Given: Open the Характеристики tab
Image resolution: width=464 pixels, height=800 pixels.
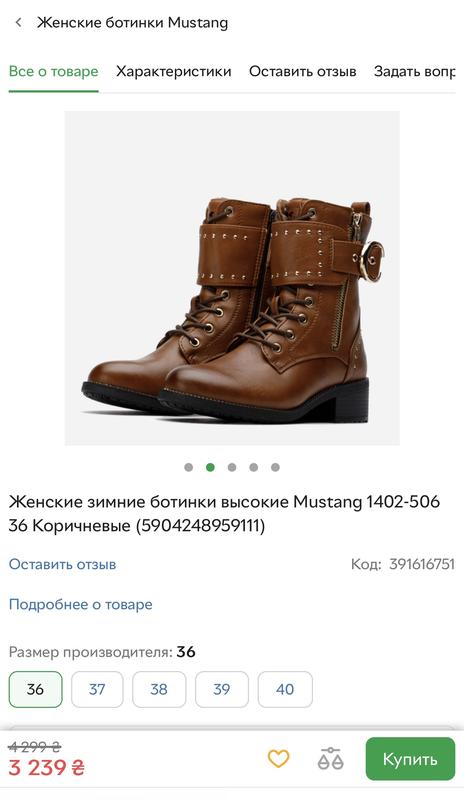Looking at the screenshot, I should [174, 71].
